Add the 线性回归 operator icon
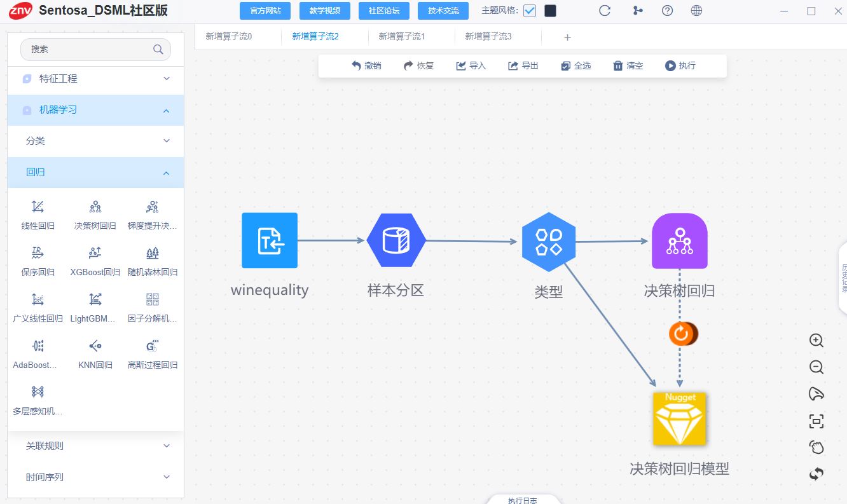The image size is (847, 504). (38, 207)
